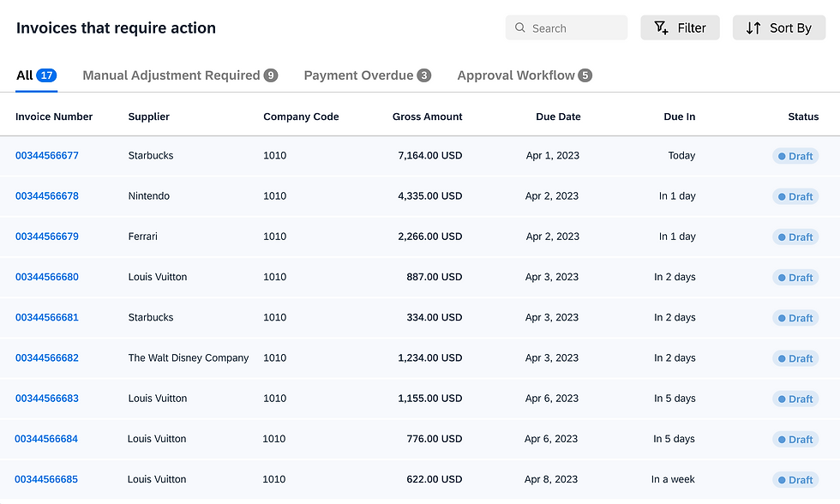The height and width of the screenshot is (504, 840).
Task: Click Draft status badge of invoice 00344566680
Action: (795, 278)
